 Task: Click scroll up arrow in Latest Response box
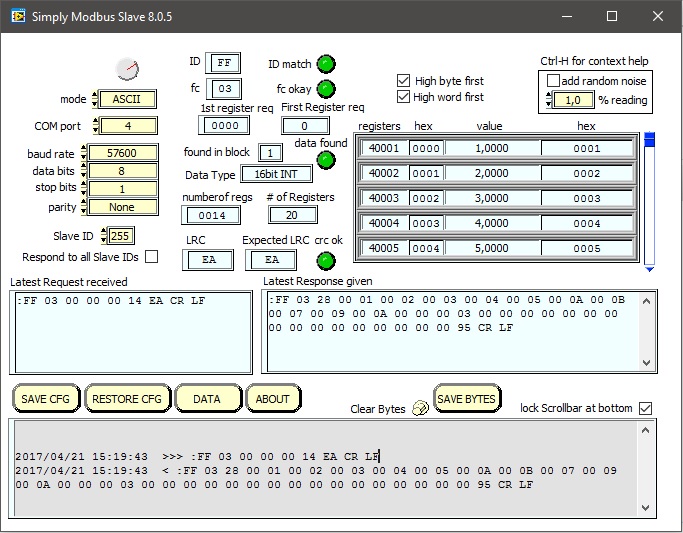646,301
